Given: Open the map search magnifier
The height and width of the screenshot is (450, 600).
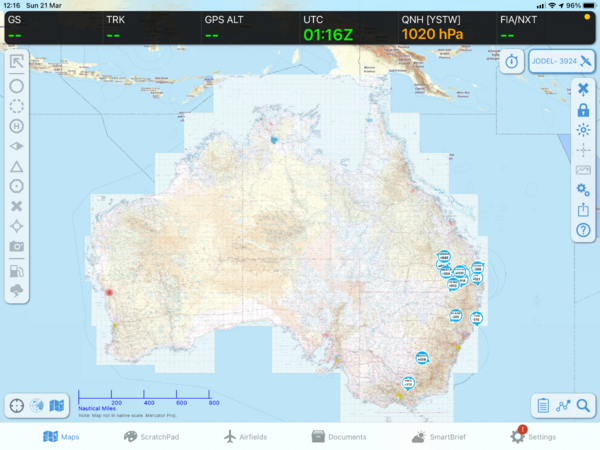Looking at the screenshot, I should (x=583, y=405).
